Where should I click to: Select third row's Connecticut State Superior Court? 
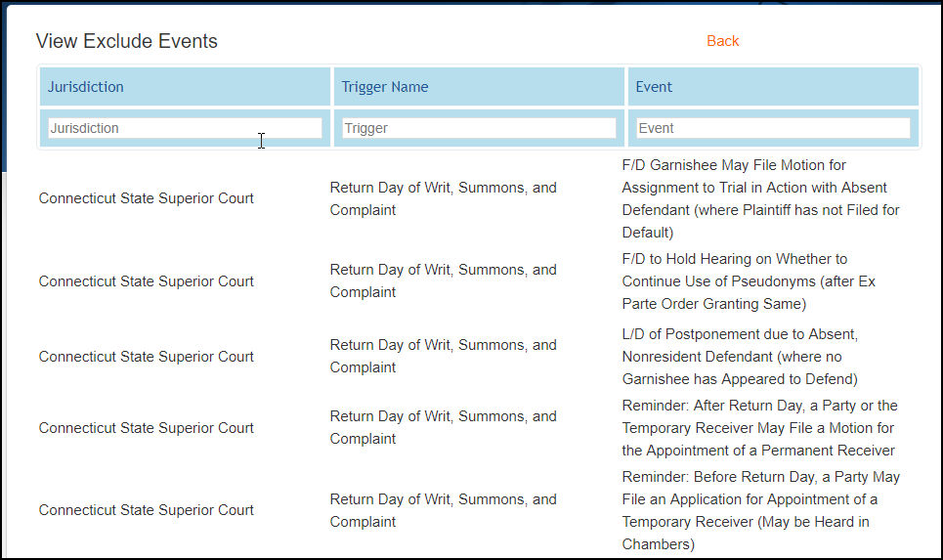point(147,357)
